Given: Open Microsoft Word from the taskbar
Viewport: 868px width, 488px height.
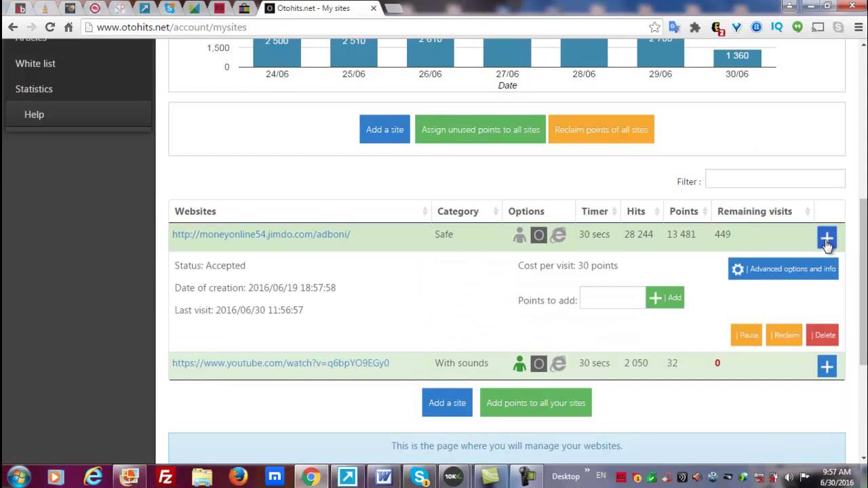Looking at the screenshot, I should tap(384, 476).
